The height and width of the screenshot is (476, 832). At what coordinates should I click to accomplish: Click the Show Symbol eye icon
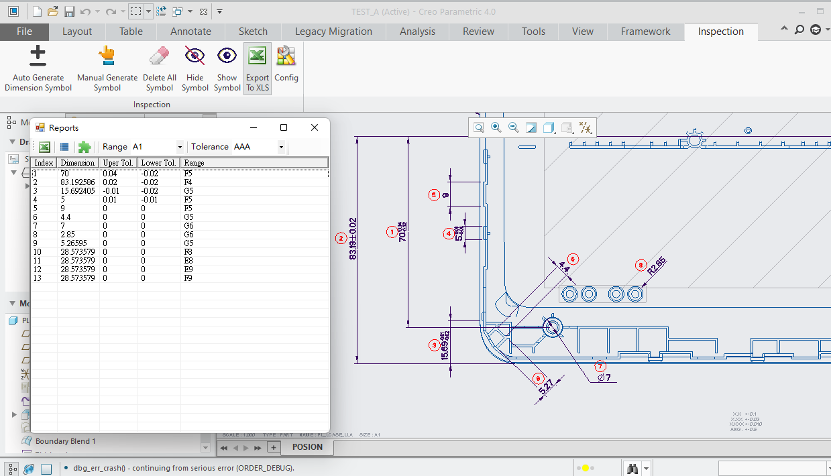[227, 56]
